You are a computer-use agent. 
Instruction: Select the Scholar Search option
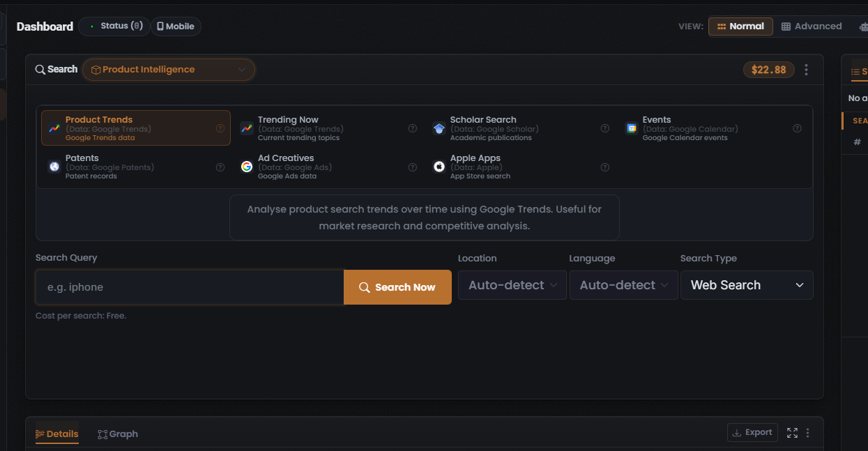[521, 128]
